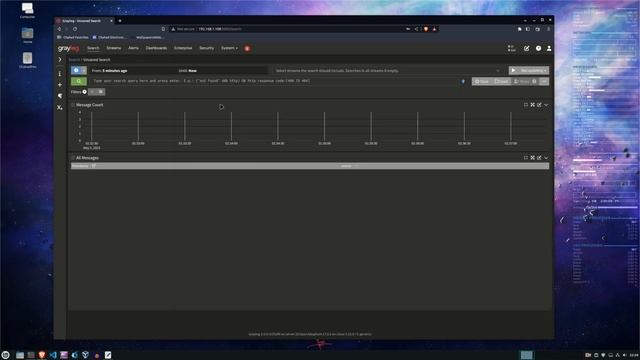
Task: Toggle the Message Count widget drag handle
Action: pyautogui.click(x=73, y=105)
